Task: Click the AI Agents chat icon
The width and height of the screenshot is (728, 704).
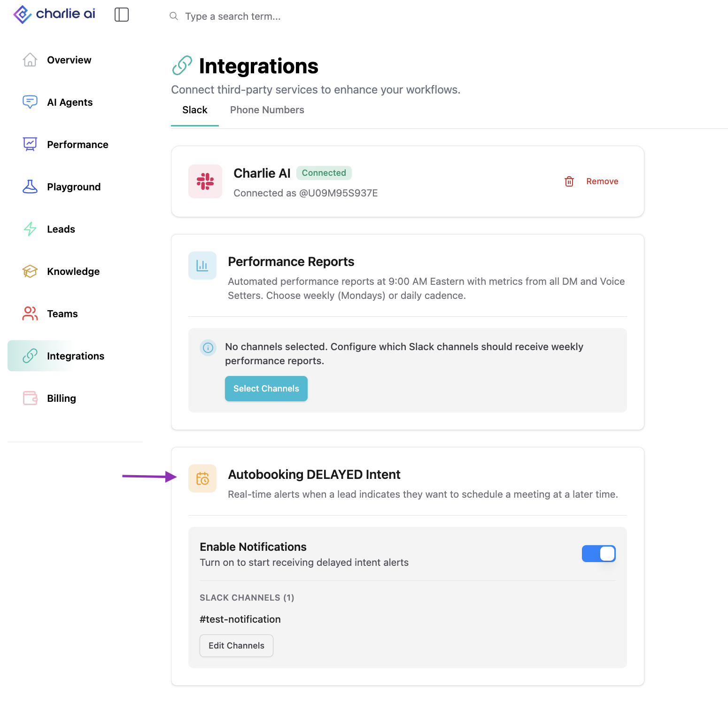Action: (x=30, y=102)
